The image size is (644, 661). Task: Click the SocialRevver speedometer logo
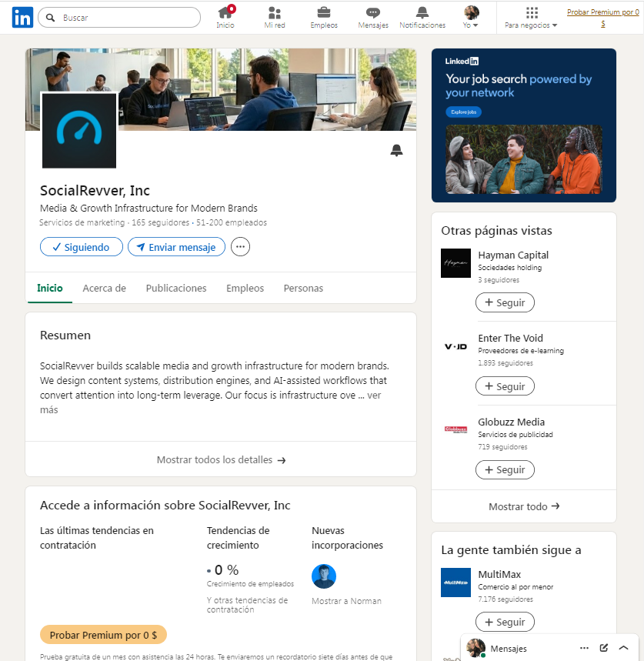[79, 131]
